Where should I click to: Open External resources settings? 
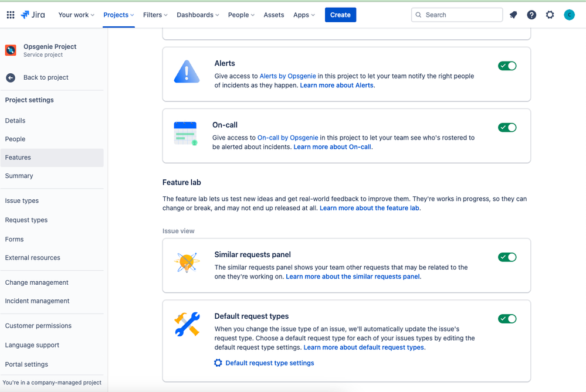click(52, 258)
